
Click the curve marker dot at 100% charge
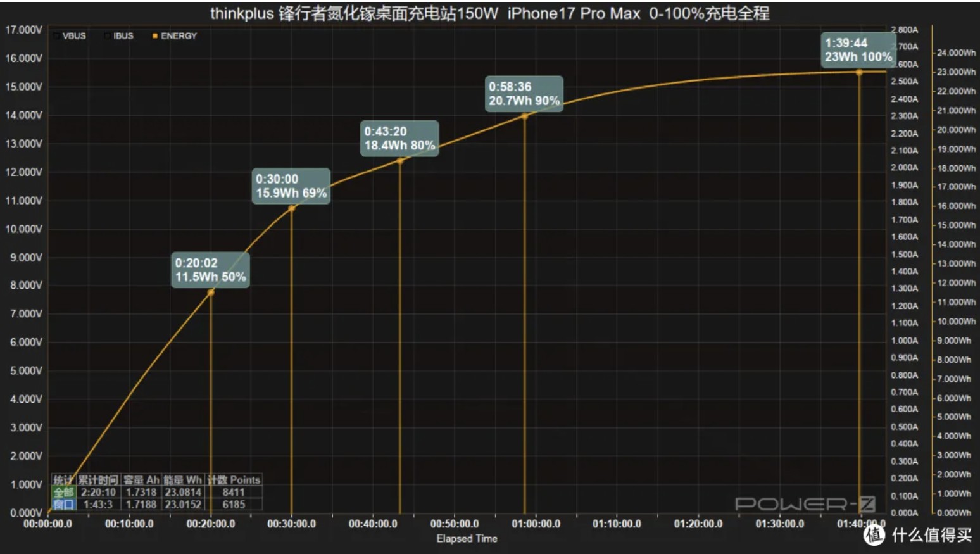[x=859, y=73]
